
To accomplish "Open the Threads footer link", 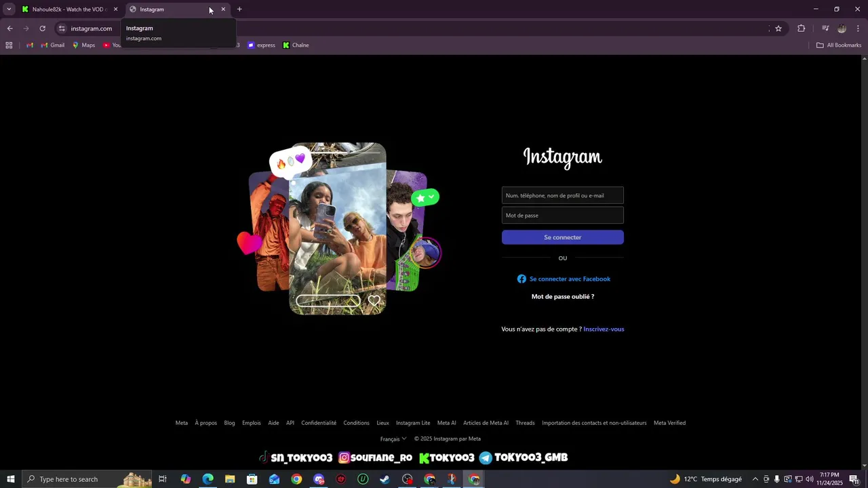I will click(x=525, y=423).
